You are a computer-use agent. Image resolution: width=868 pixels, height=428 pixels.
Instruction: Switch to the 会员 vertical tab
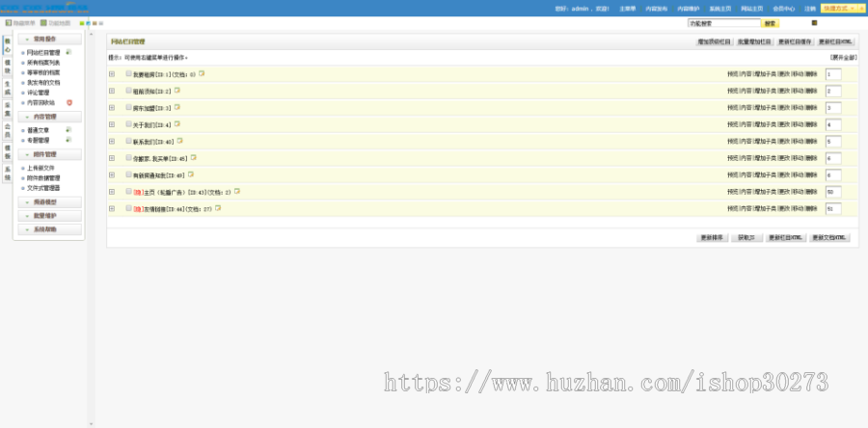coord(7,130)
